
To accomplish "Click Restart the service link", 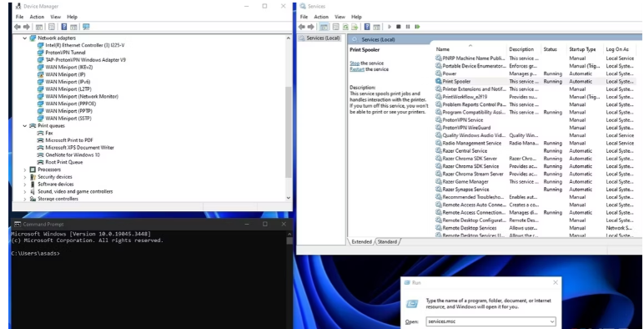I will tap(357, 69).
